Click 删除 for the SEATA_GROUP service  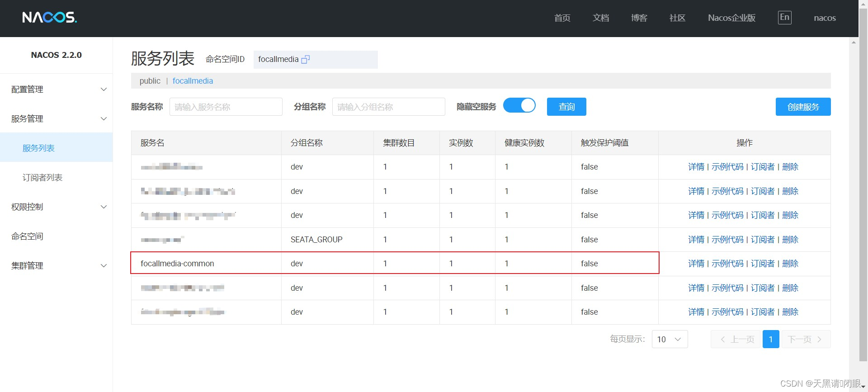(790, 240)
